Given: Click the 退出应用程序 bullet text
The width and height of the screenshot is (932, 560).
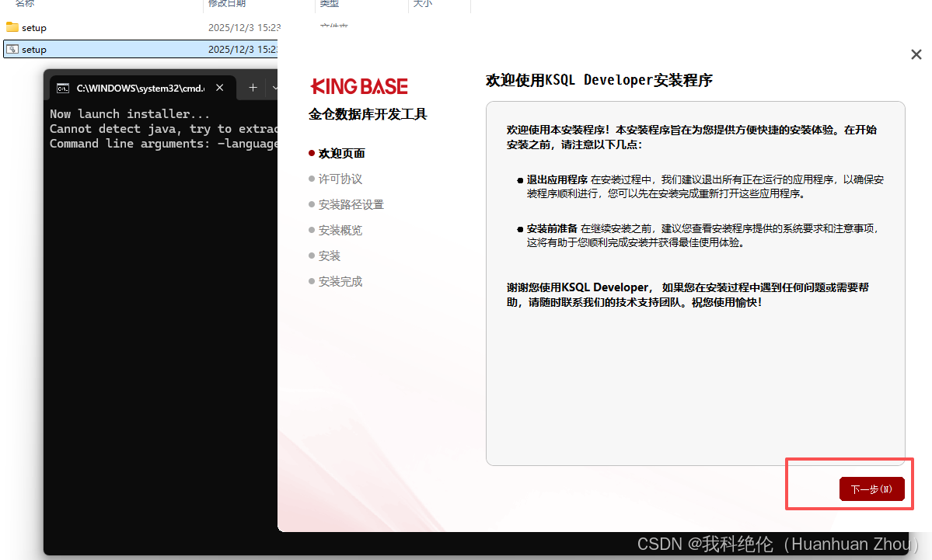Looking at the screenshot, I should pos(557,179).
